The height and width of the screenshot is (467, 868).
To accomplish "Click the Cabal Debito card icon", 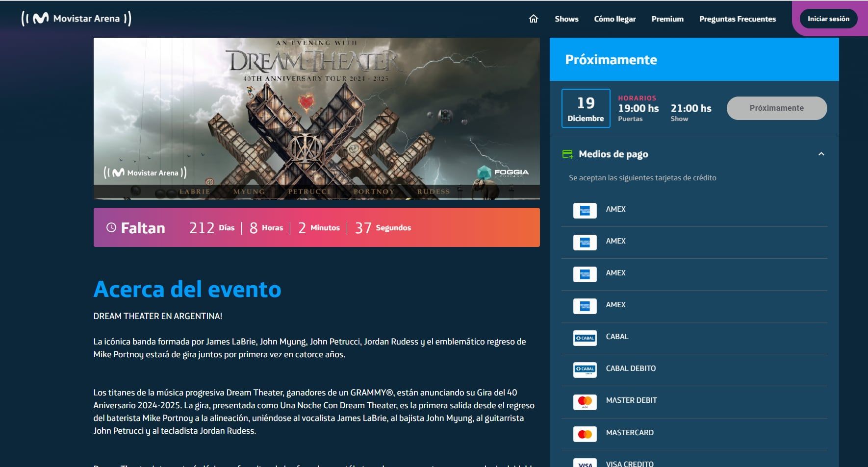I will point(585,369).
